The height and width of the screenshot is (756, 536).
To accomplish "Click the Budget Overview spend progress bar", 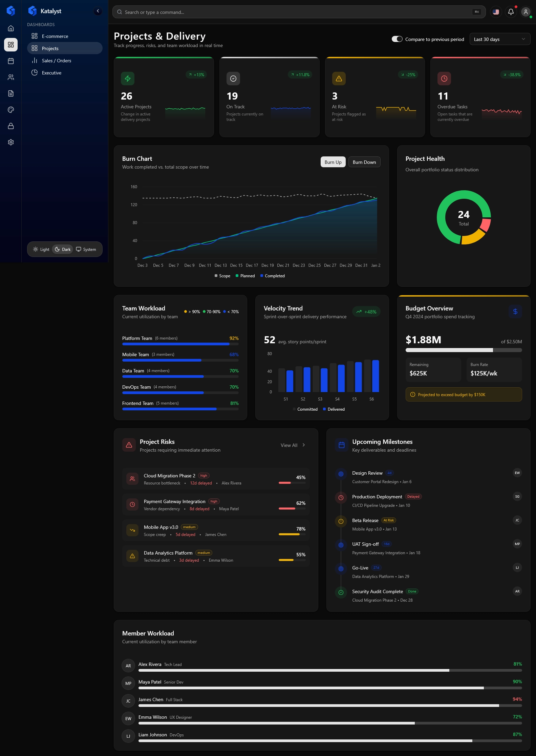I will [463, 350].
